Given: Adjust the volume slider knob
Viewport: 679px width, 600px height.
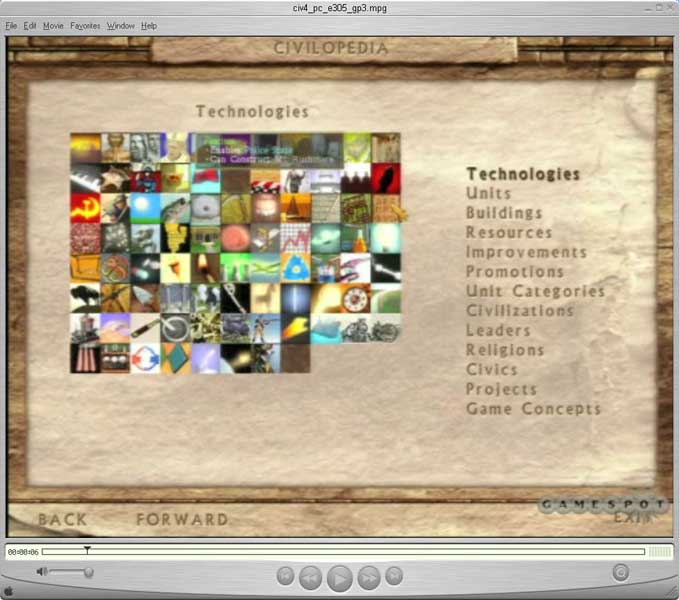Looking at the screenshot, I should tap(89, 572).
